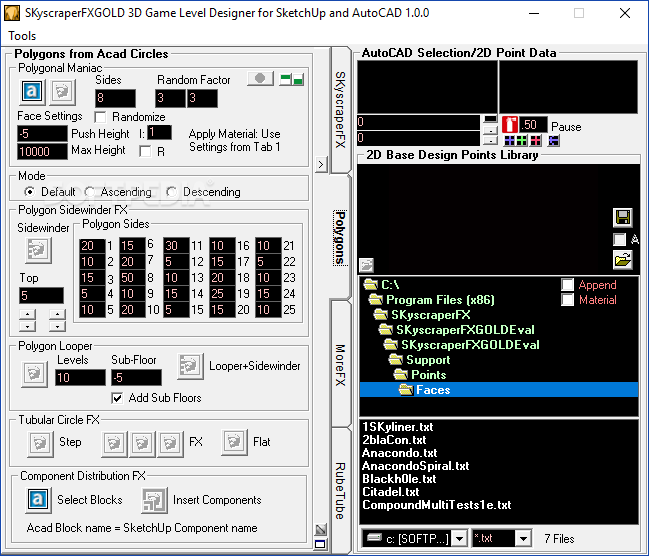Open the Support folder in tree
Image resolution: width=649 pixels, height=556 pixels.
tap(419, 360)
